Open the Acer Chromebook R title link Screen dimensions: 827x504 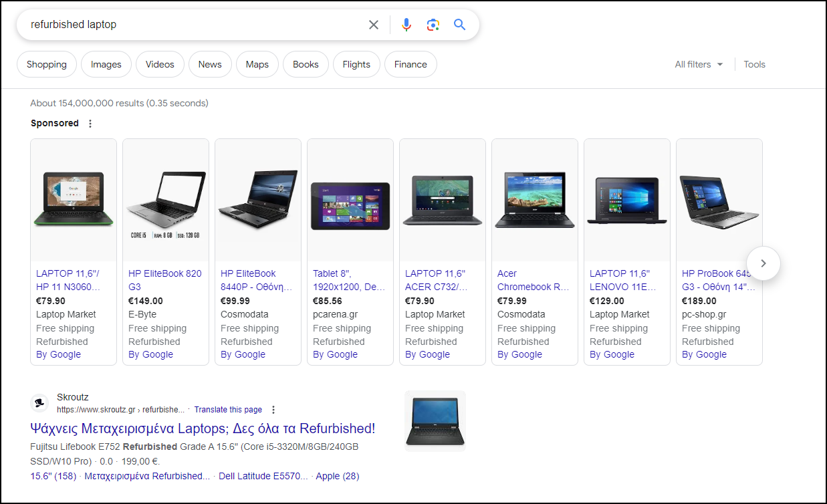point(534,280)
